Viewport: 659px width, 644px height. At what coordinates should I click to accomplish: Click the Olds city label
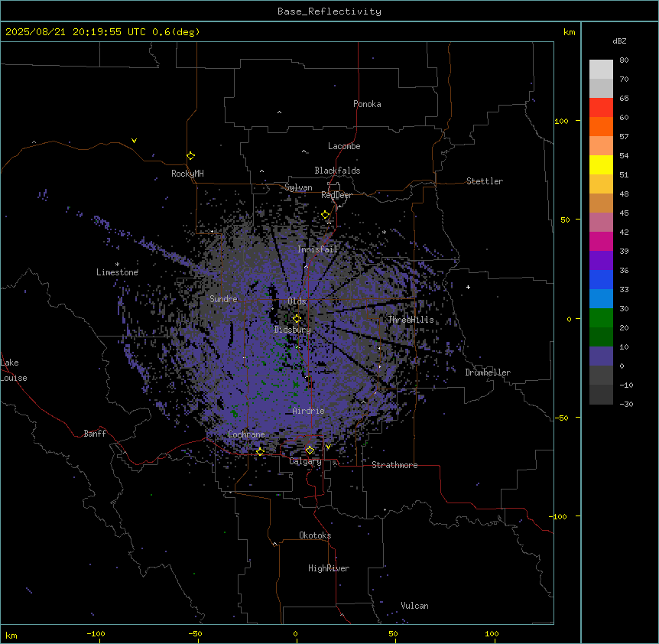[x=297, y=301]
